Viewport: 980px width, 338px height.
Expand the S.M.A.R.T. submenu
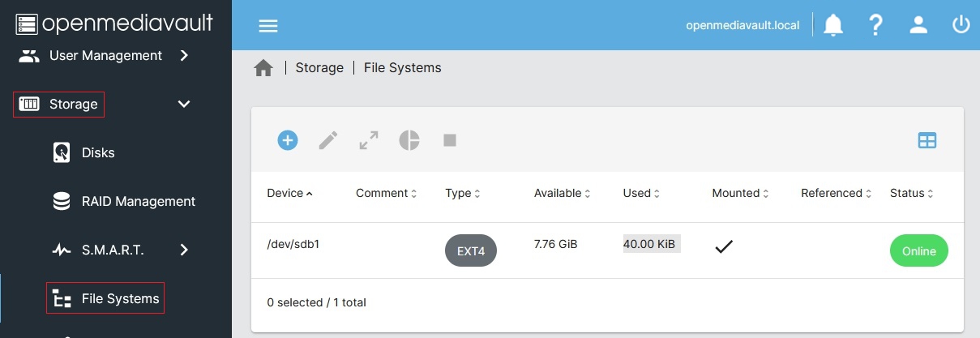pyautogui.click(x=184, y=250)
